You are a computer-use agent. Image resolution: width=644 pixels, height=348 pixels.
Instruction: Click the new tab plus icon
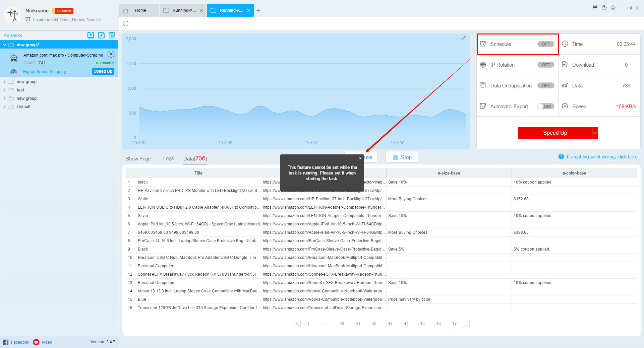click(258, 11)
